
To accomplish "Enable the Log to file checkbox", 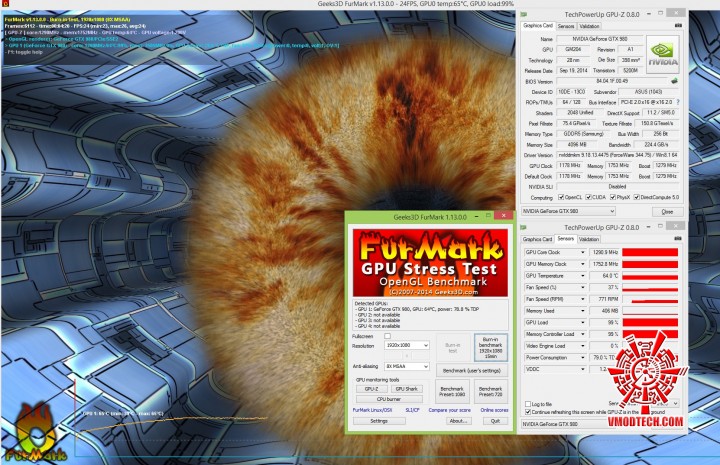I will pyautogui.click(x=528, y=404).
